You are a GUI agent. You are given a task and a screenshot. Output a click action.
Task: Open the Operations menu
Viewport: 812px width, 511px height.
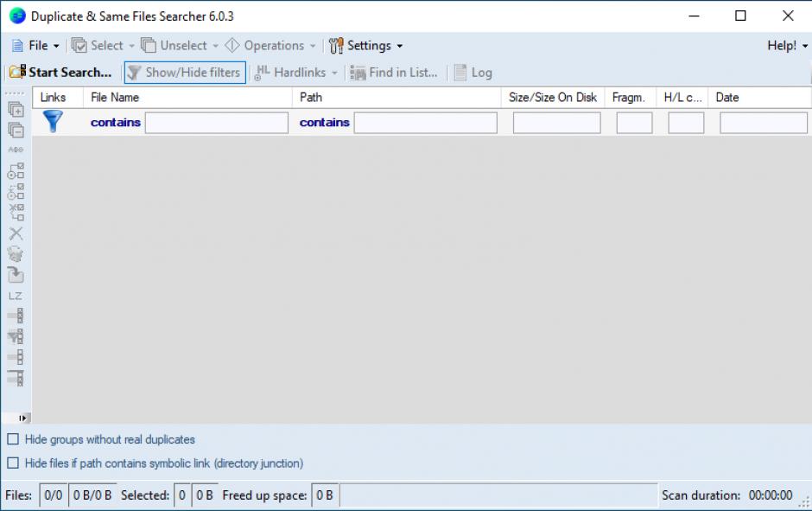pyautogui.click(x=270, y=46)
